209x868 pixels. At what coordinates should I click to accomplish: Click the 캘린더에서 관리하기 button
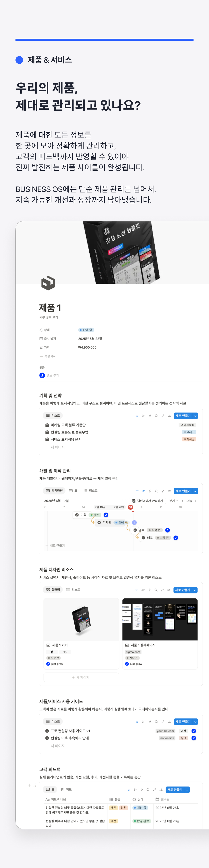[x=147, y=501]
